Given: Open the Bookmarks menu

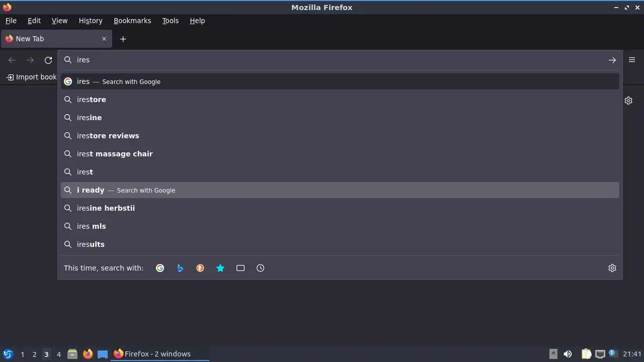Looking at the screenshot, I should [x=132, y=21].
